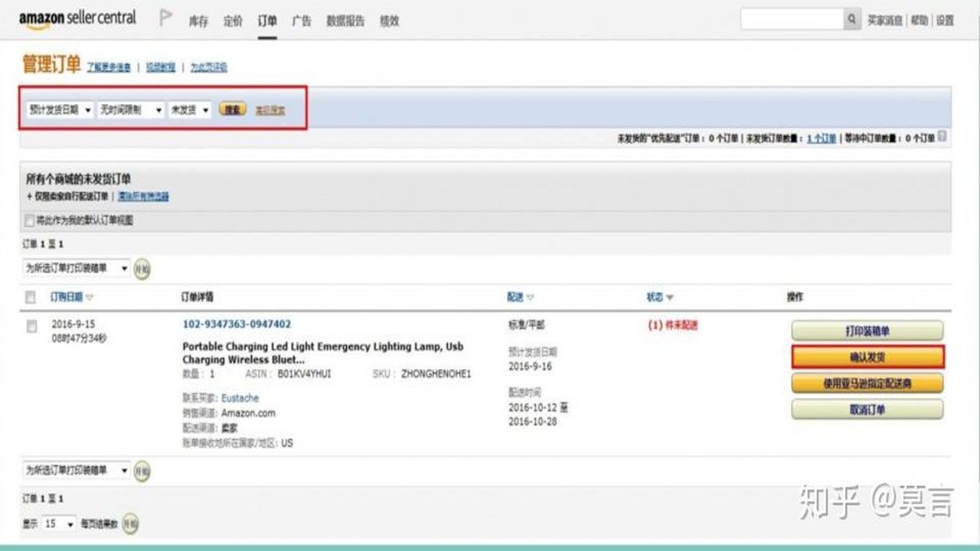Open the 未发货 status dropdown

click(x=190, y=110)
